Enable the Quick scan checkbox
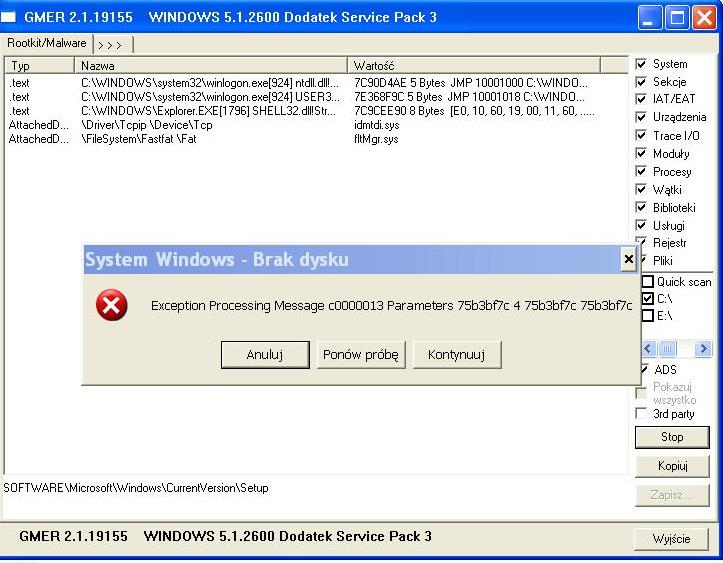 click(x=648, y=281)
